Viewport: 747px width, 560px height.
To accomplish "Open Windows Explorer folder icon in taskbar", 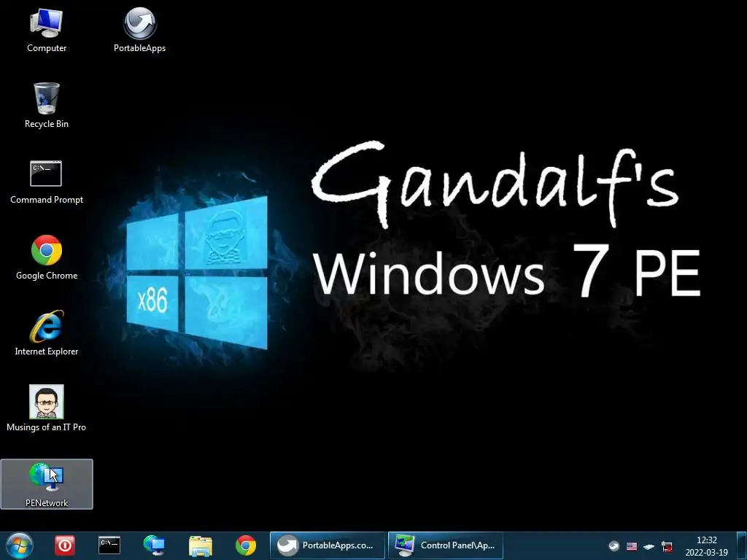I will click(x=201, y=545).
